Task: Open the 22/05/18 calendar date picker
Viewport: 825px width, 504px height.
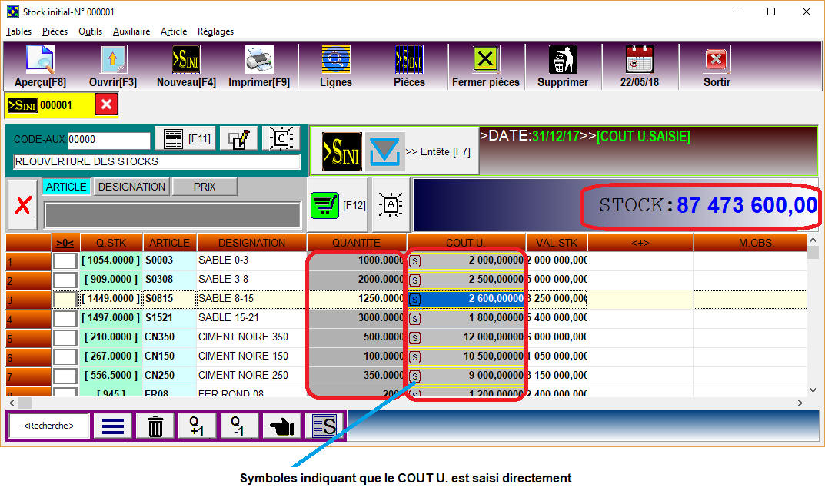Action: (639, 61)
